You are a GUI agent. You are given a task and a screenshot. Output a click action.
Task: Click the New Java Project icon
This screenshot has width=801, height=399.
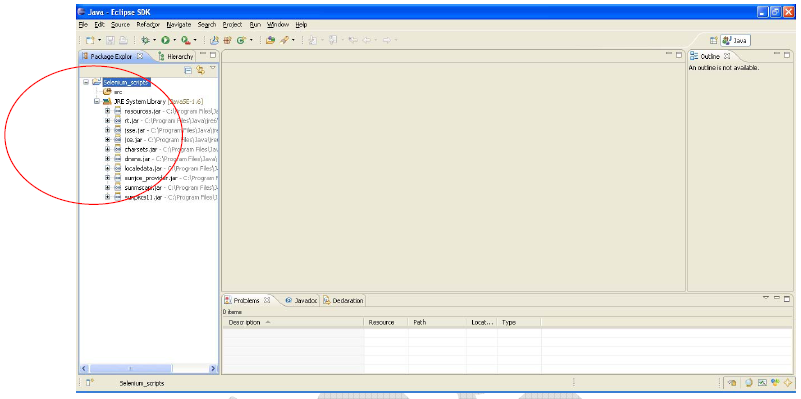[x=215, y=40]
